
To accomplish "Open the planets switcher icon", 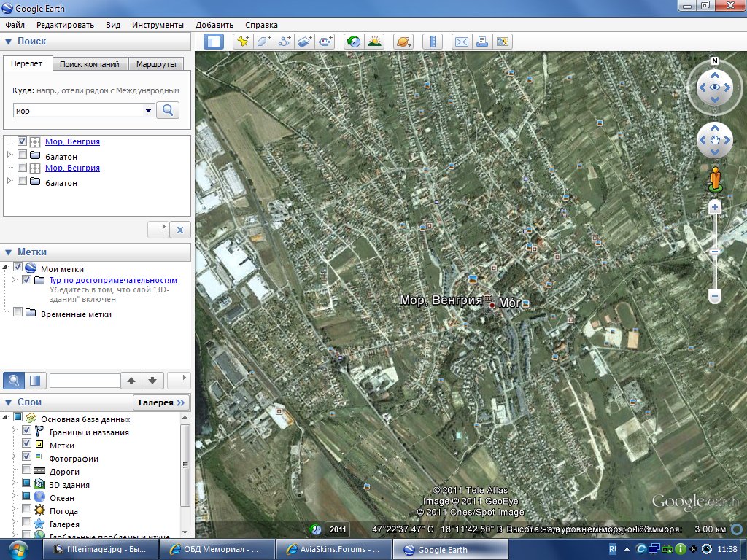I will click(403, 42).
